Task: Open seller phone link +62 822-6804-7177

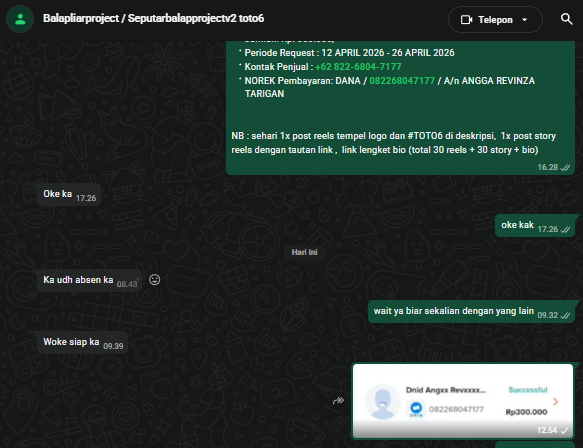Action: tap(358, 67)
